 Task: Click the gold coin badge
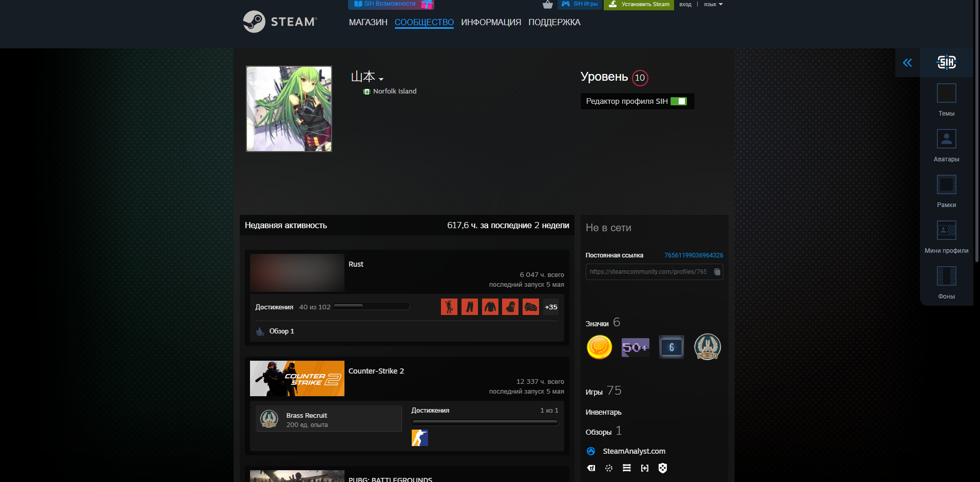point(599,347)
